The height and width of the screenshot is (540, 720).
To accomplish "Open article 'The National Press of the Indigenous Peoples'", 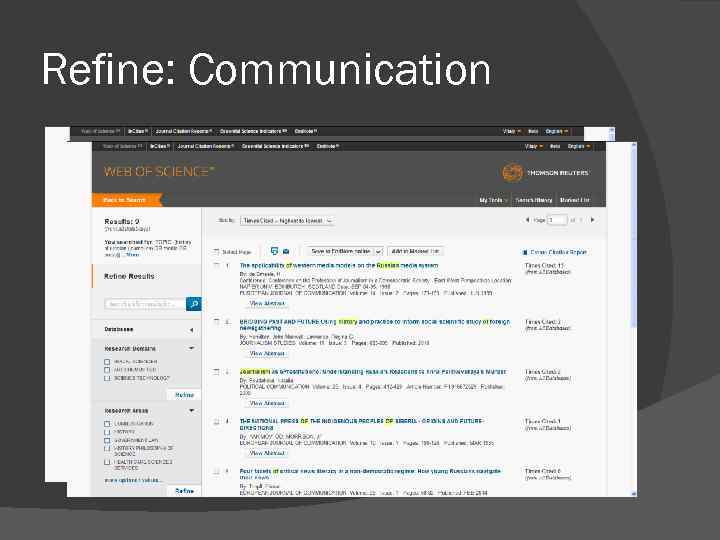I will (361, 424).
